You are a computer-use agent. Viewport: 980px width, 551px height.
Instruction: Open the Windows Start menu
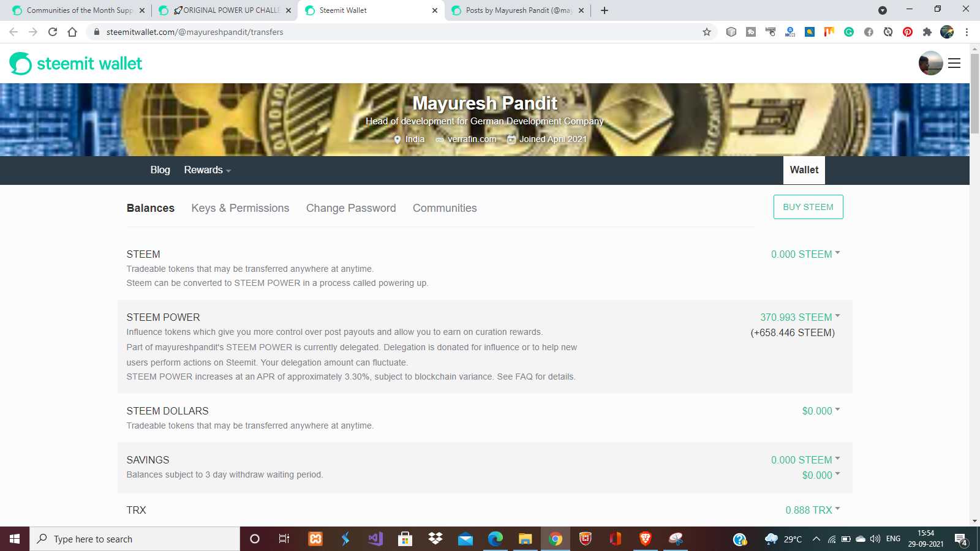coord(15,539)
